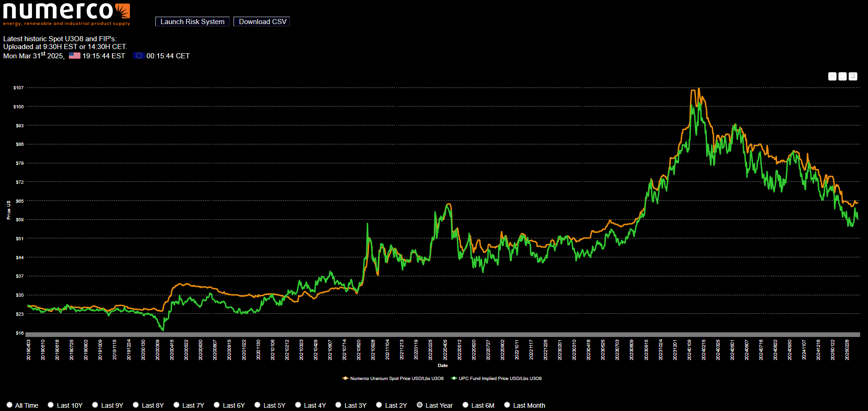Viewport: 868px width, 411px height.
Task: Click the 20220405 date label on x-axis
Action: [445, 350]
